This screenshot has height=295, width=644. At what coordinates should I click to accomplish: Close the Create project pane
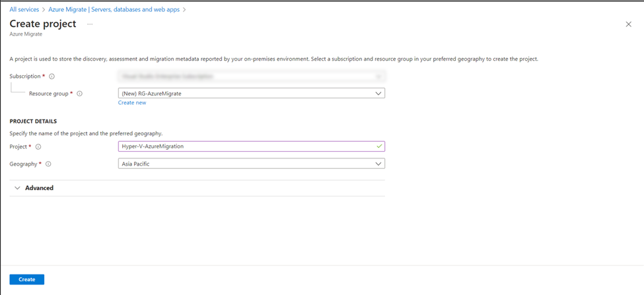click(x=628, y=24)
